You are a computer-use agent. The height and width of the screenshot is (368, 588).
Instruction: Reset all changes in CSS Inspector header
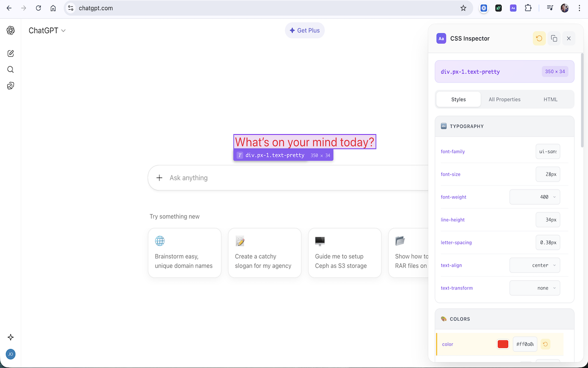coord(539,39)
